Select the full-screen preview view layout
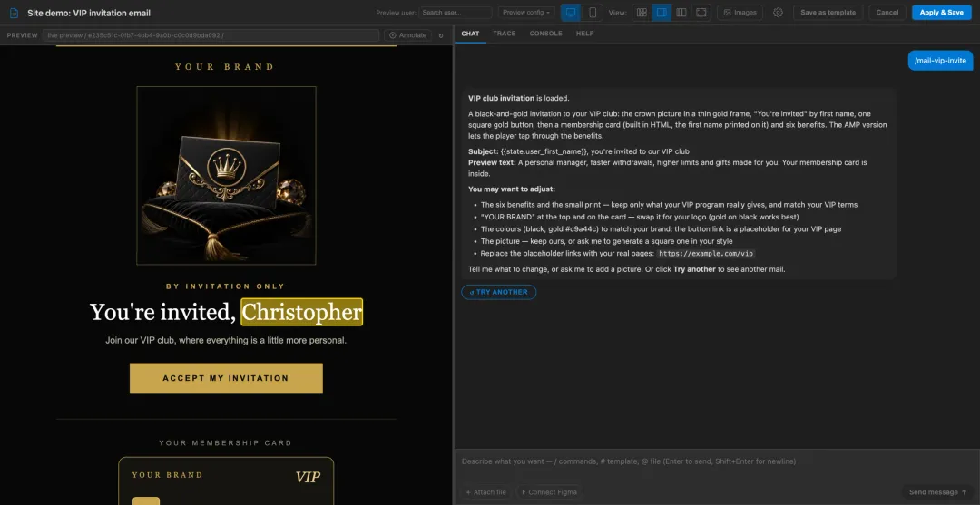 (x=701, y=13)
